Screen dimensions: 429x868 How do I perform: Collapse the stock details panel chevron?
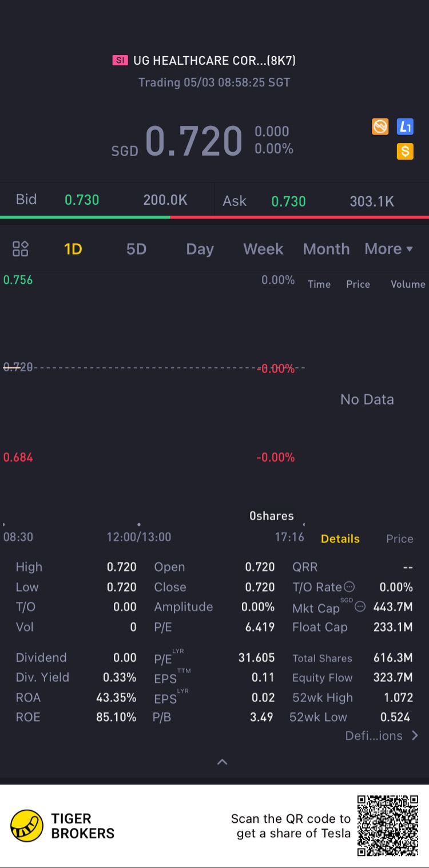pos(223,762)
